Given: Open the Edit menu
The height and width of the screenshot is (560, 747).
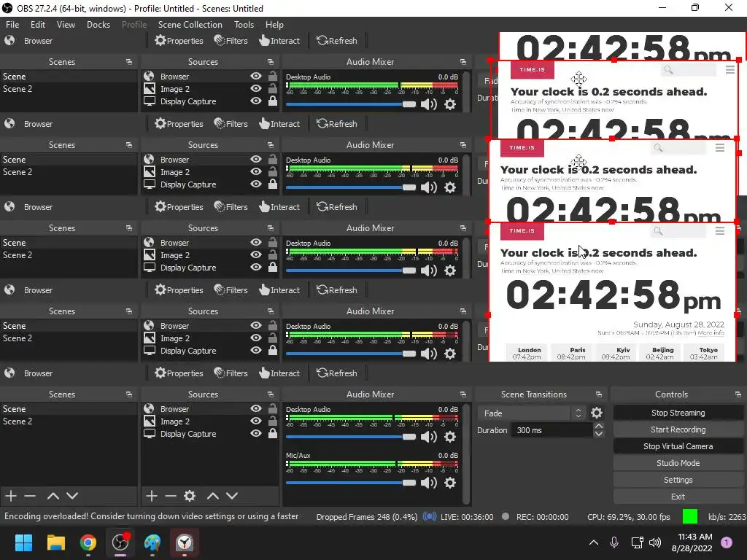Looking at the screenshot, I should click(x=38, y=25).
